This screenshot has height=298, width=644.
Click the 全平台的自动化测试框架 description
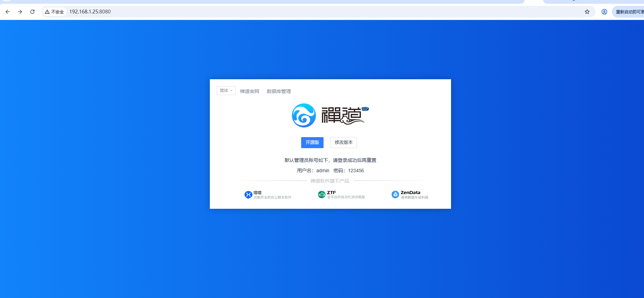tap(346, 197)
